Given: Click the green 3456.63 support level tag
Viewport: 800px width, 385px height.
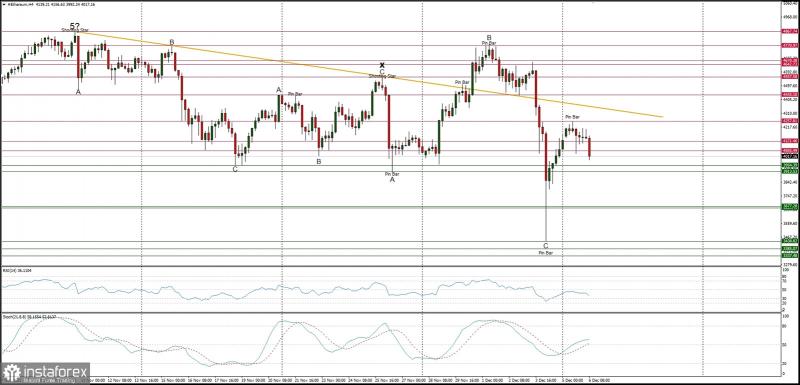Looking at the screenshot, I should pyautogui.click(x=790, y=241).
